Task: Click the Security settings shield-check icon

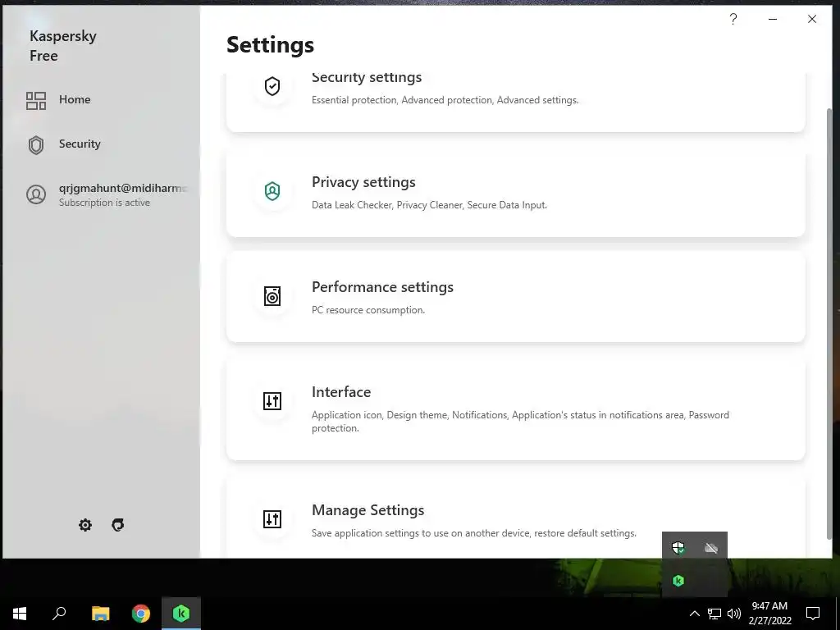Action: [x=272, y=85]
